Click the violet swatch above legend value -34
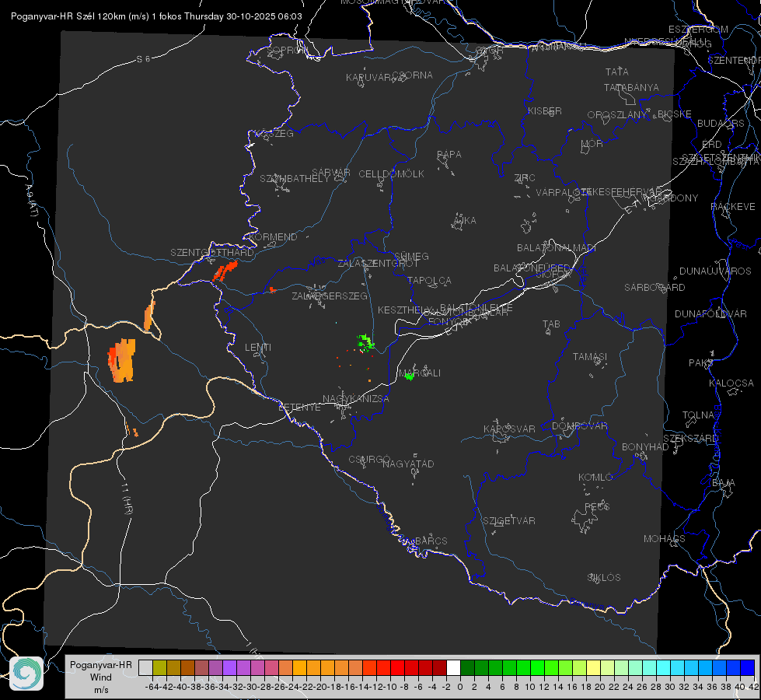 tap(229, 667)
